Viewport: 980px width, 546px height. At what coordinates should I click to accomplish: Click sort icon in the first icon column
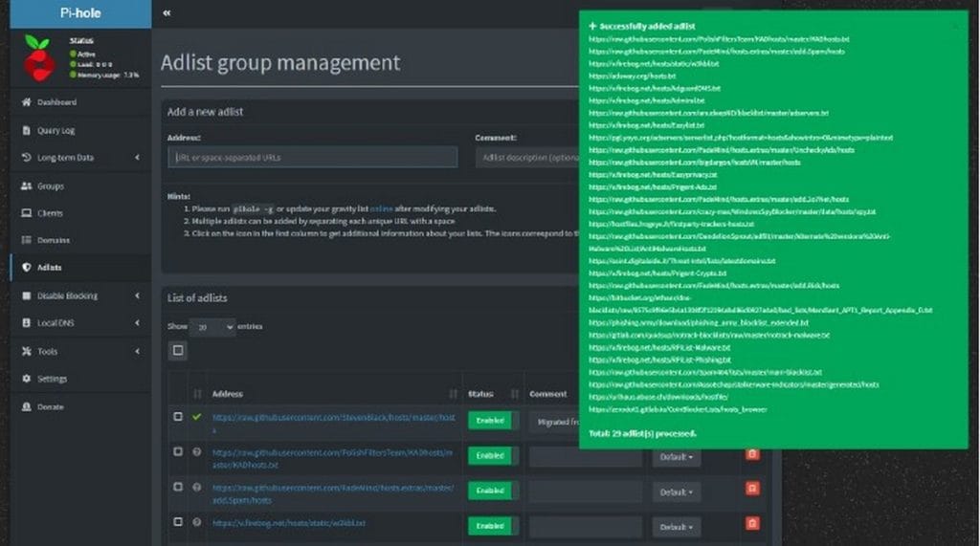[197, 394]
